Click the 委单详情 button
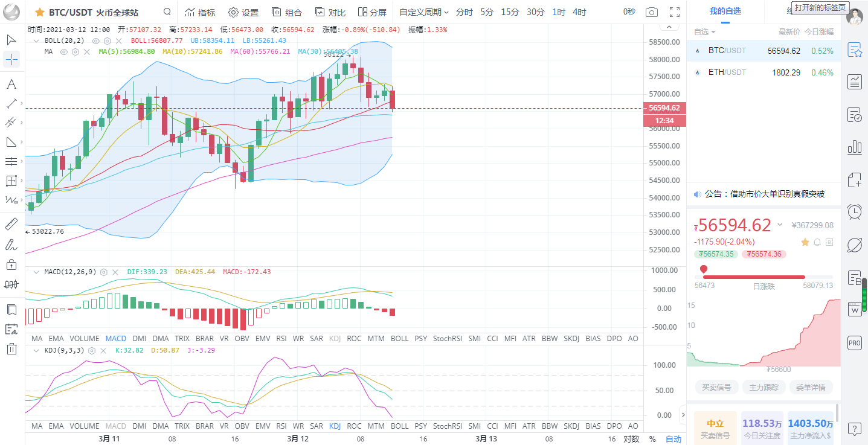This screenshot has width=868, height=445. (811, 387)
